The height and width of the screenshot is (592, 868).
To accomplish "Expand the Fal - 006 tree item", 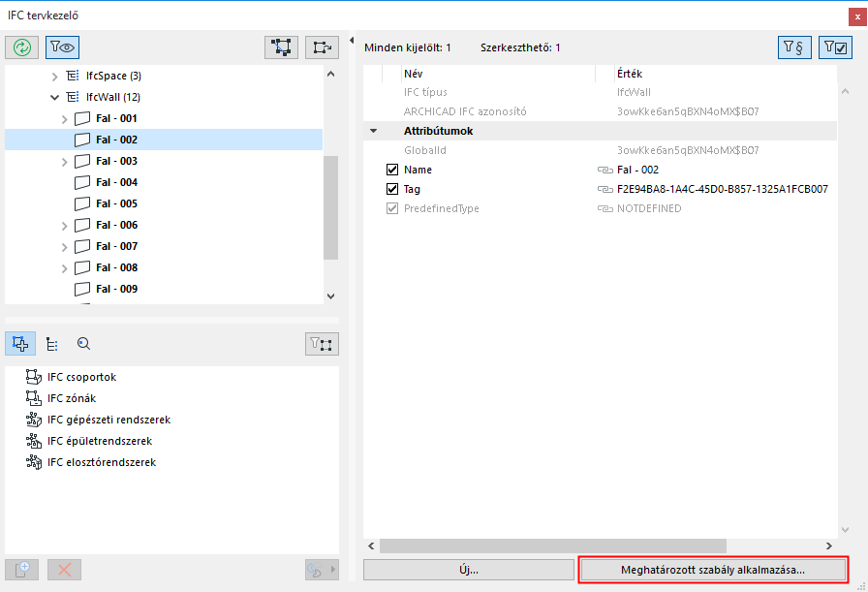I will point(64,226).
